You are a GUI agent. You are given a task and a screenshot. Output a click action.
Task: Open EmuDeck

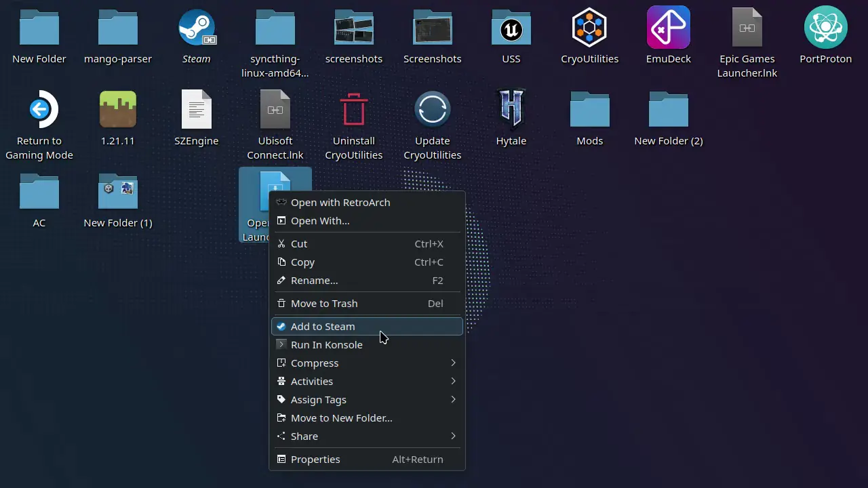tap(668, 27)
